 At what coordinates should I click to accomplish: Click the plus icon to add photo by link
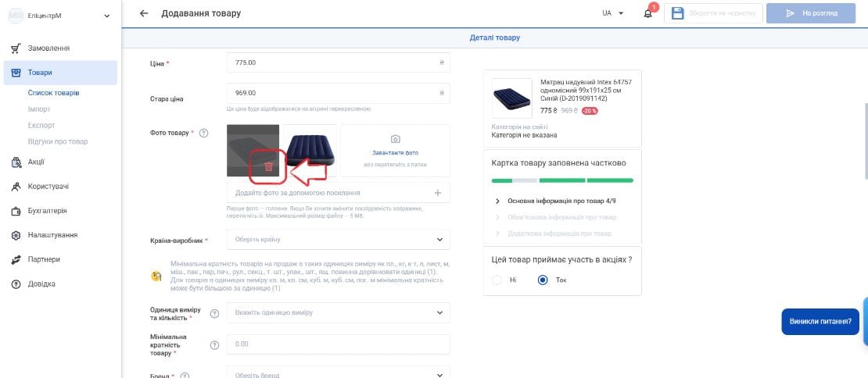click(438, 193)
